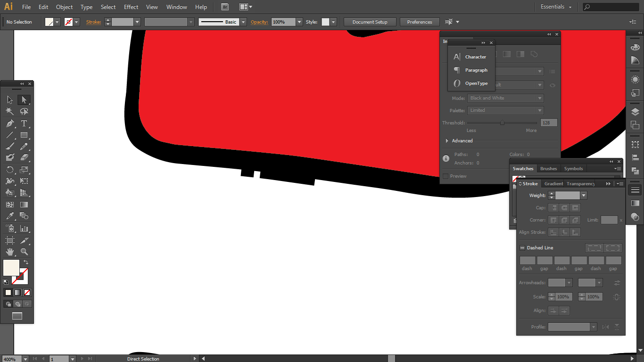Image resolution: width=644 pixels, height=362 pixels.
Task: Open the Object menu
Action: point(64,7)
